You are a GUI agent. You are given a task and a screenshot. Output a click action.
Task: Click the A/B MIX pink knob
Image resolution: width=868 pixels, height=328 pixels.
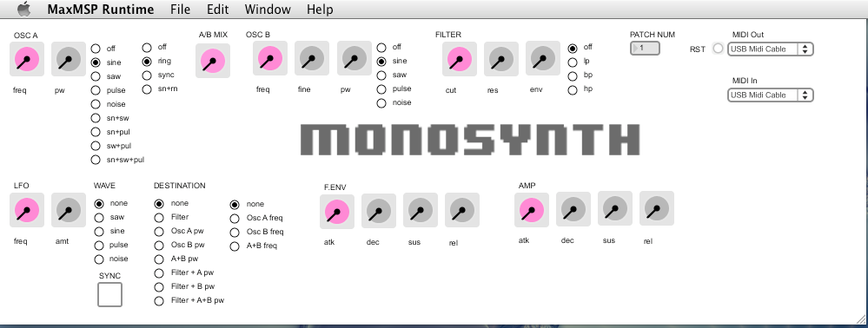coord(213,60)
